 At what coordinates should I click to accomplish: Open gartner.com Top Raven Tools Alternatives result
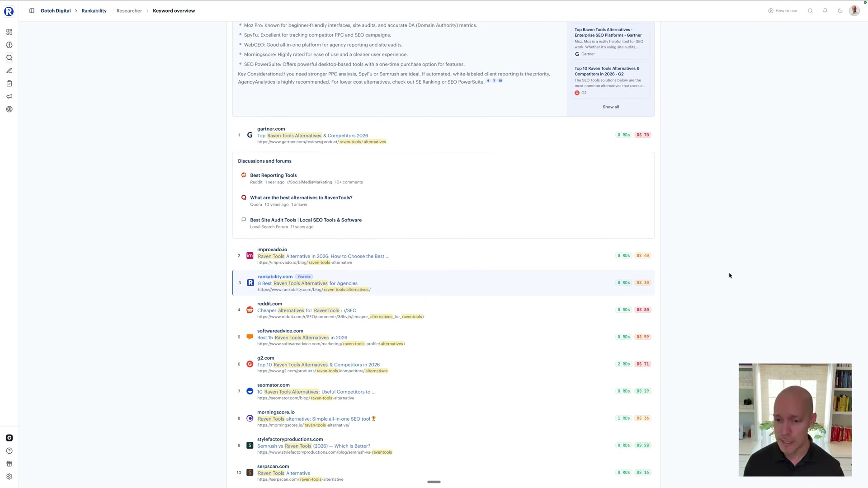coord(312,136)
